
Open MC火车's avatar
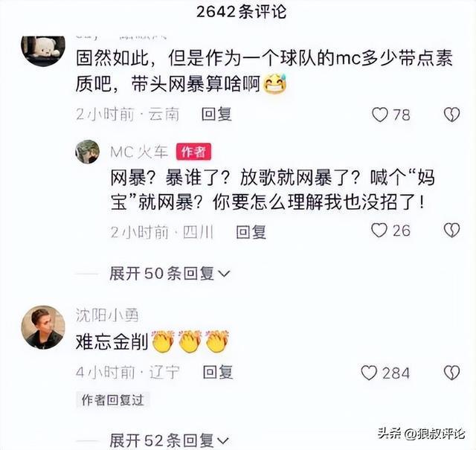(x=88, y=152)
